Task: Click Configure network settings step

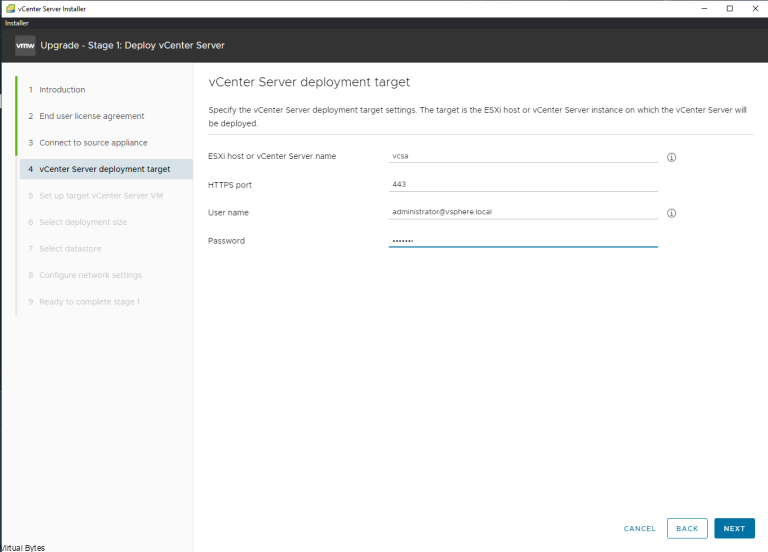Action: [90, 275]
